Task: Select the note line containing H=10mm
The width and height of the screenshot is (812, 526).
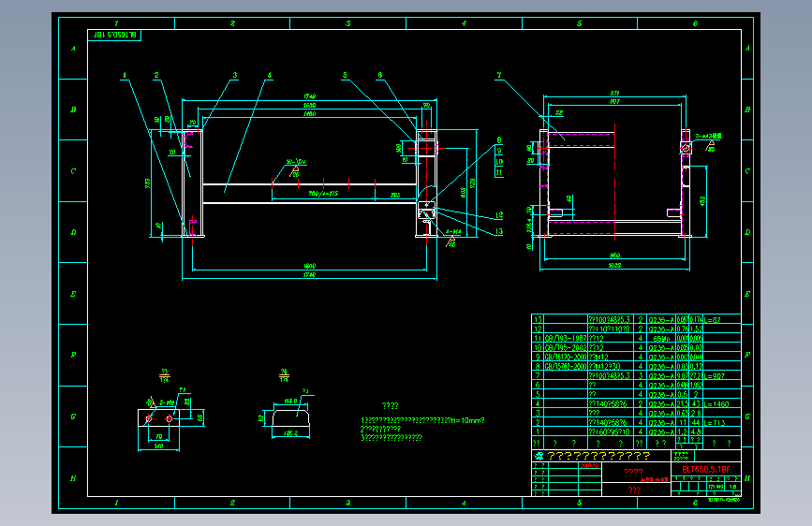Action: (422, 420)
